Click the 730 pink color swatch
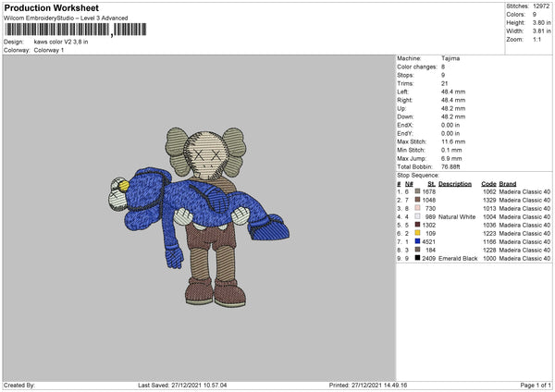The image size is (555, 392). click(417, 208)
